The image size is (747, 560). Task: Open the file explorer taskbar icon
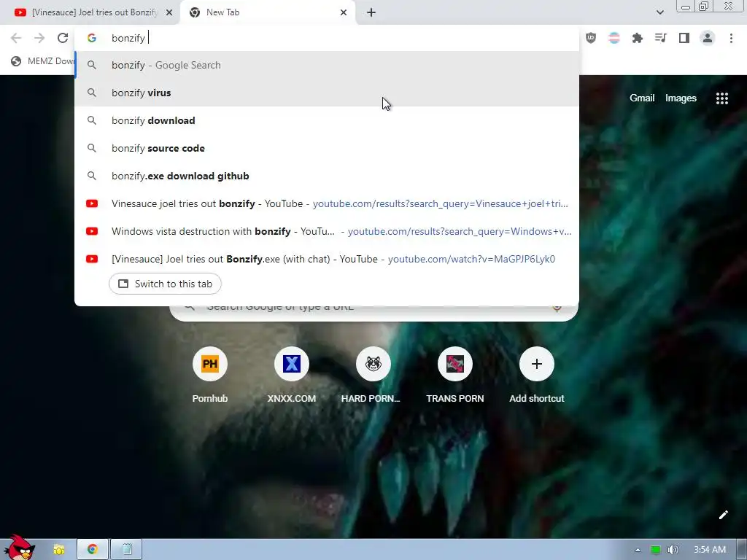tap(59, 550)
